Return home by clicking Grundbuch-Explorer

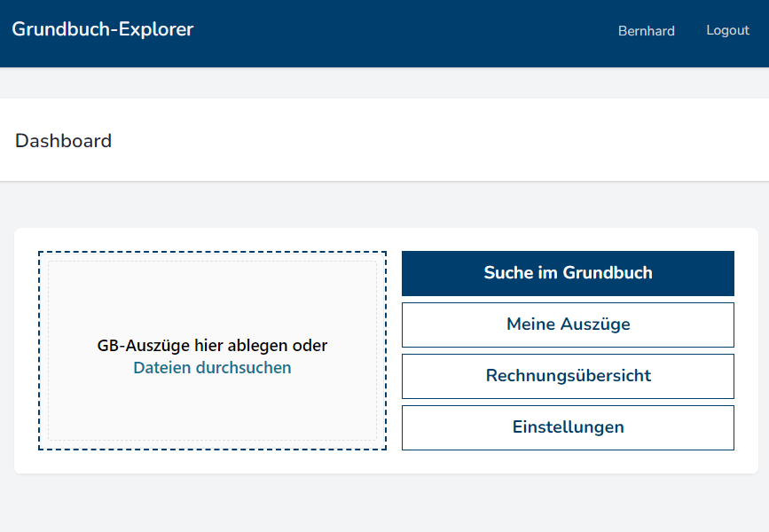pyautogui.click(x=104, y=29)
